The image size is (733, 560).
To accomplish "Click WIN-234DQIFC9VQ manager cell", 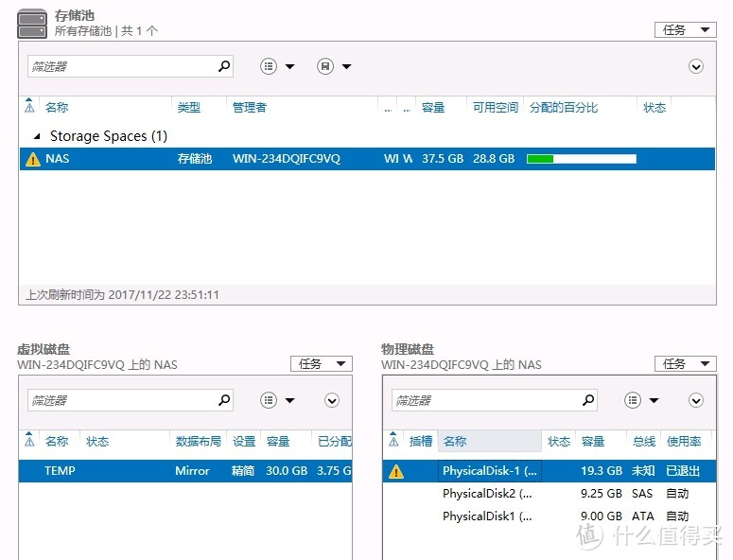I will (286, 159).
